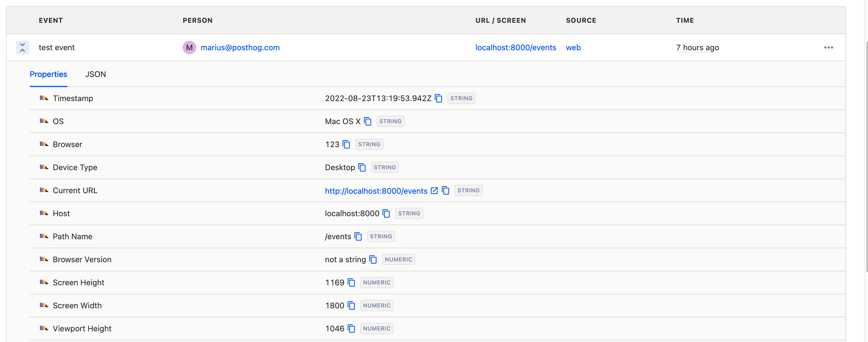Copy the Browser Version value
Image resolution: width=868 pixels, height=342 pixels.
point(373,259)
